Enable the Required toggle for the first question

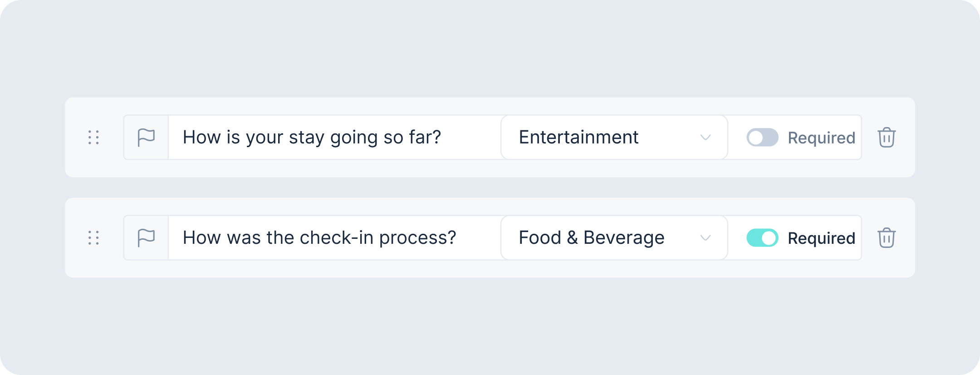pos(762,137)
